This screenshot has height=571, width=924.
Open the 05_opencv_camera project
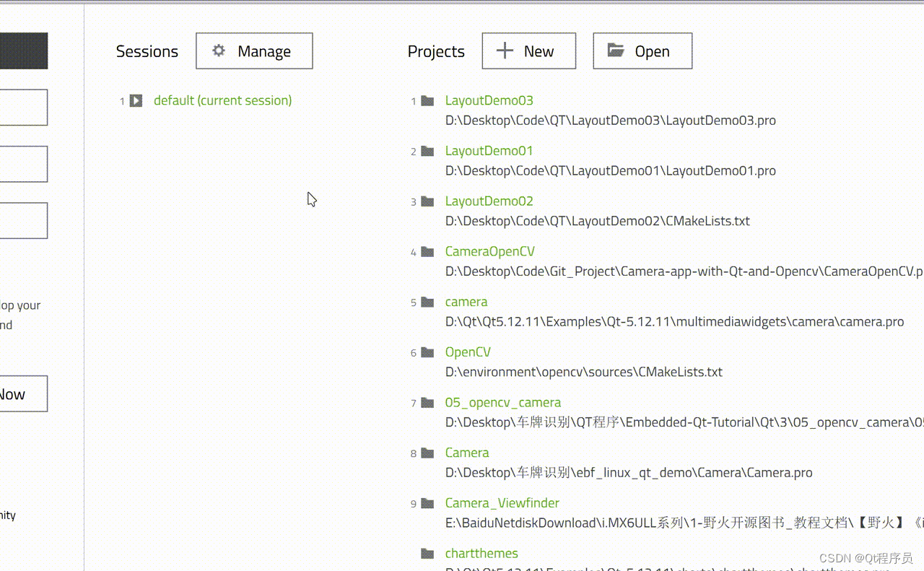503,402
